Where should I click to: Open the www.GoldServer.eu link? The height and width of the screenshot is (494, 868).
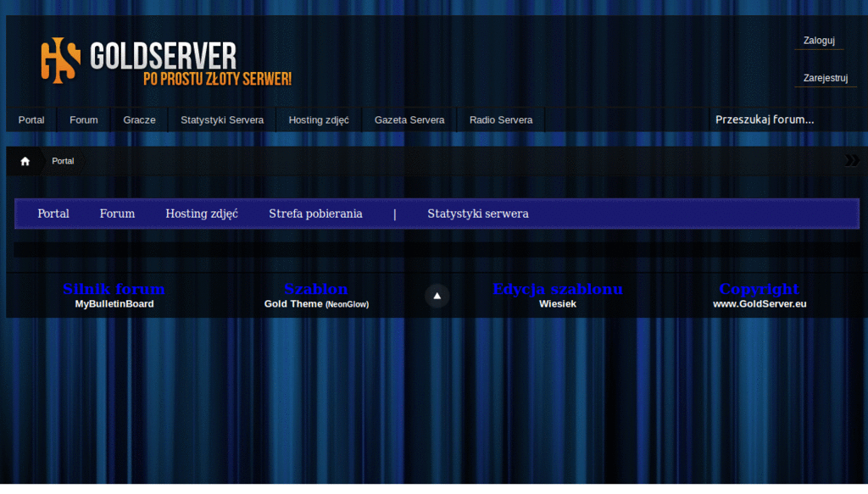click(759, 303)
